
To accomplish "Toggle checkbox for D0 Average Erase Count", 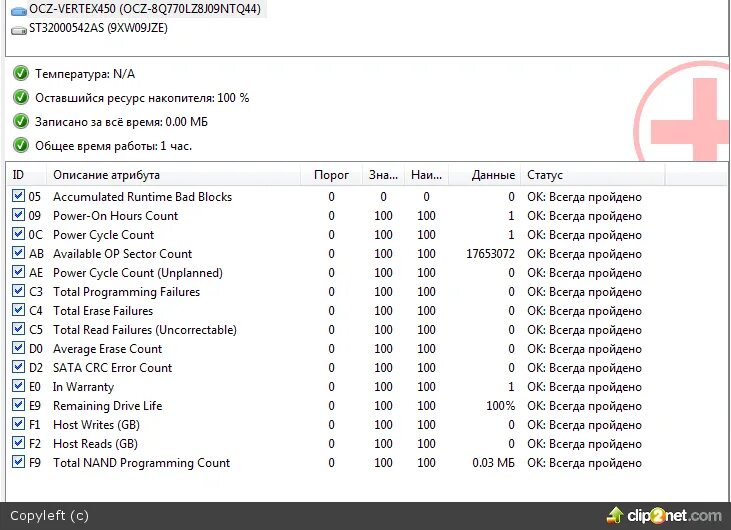I will click(x=18, y=348).
